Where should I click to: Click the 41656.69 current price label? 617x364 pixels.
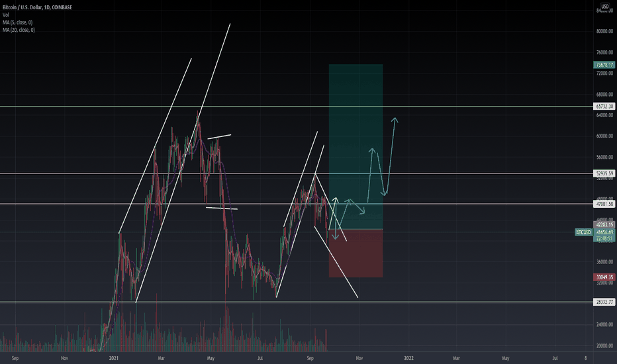(x=604, y=232)
